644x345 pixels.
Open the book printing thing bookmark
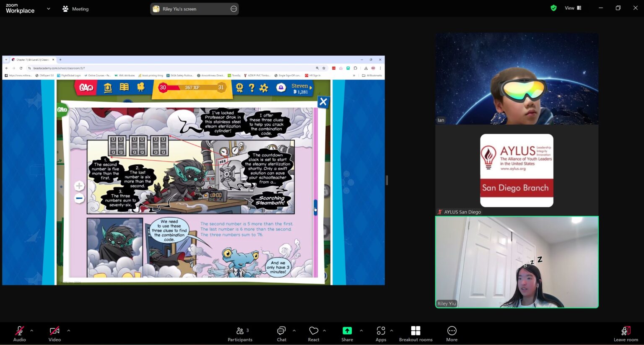pyautogui.click(x=151, y=75)
